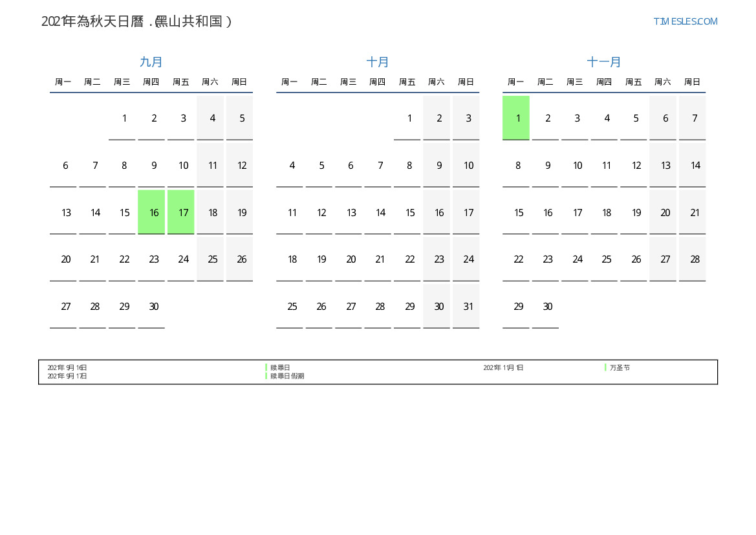
Task: Open the TIMESLES.COM link
Action: click(x=685, y=21)
